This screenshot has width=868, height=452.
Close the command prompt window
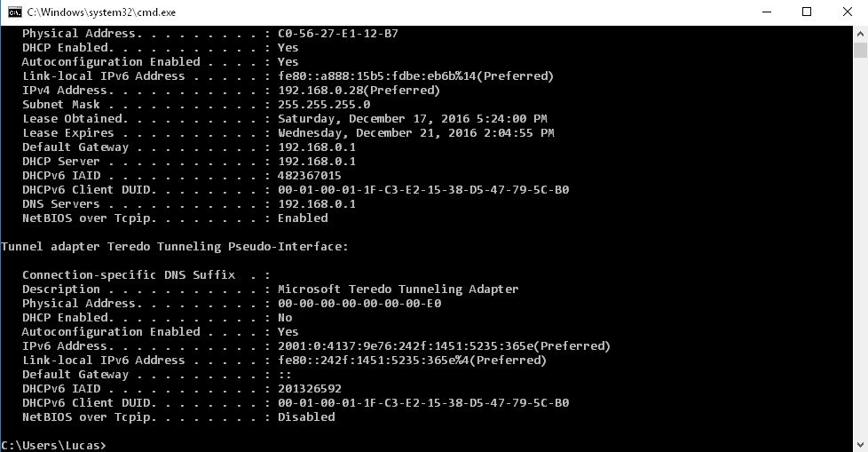pos(848,12)
